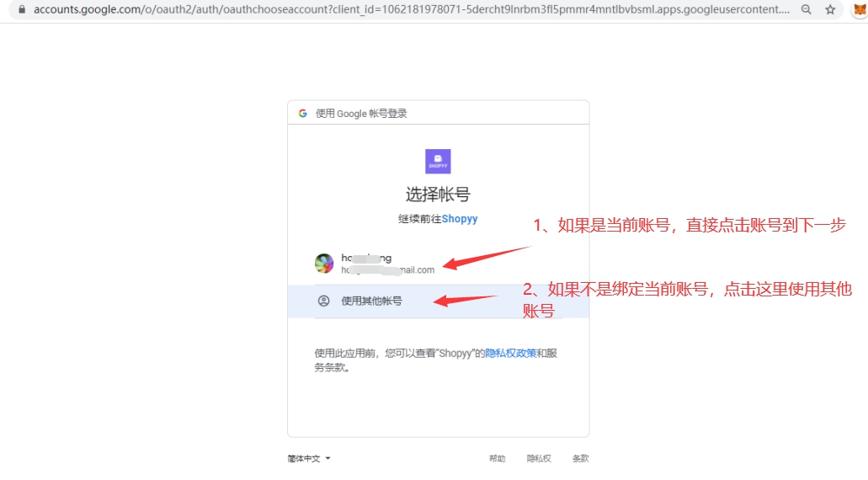Viewport: 868px width, 480px height.
Task: Click the person icon for another account
Action: pyautogui.click(x=324, y=301)
